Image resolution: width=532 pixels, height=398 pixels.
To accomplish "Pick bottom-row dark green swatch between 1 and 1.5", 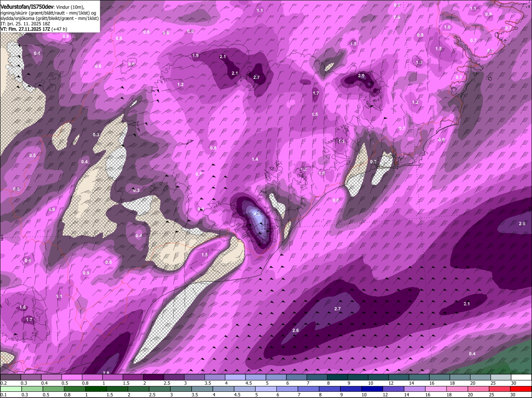I will pyautogui.click(x=96, y=389).
